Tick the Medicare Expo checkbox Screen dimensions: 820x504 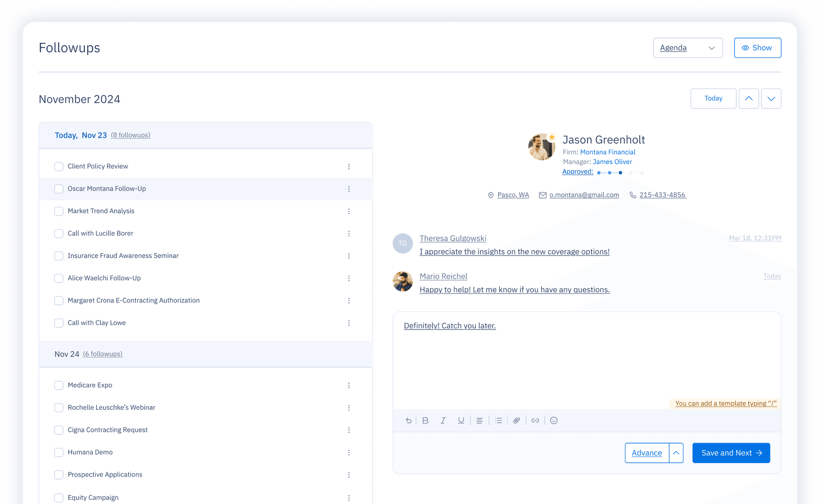(59, 385)
